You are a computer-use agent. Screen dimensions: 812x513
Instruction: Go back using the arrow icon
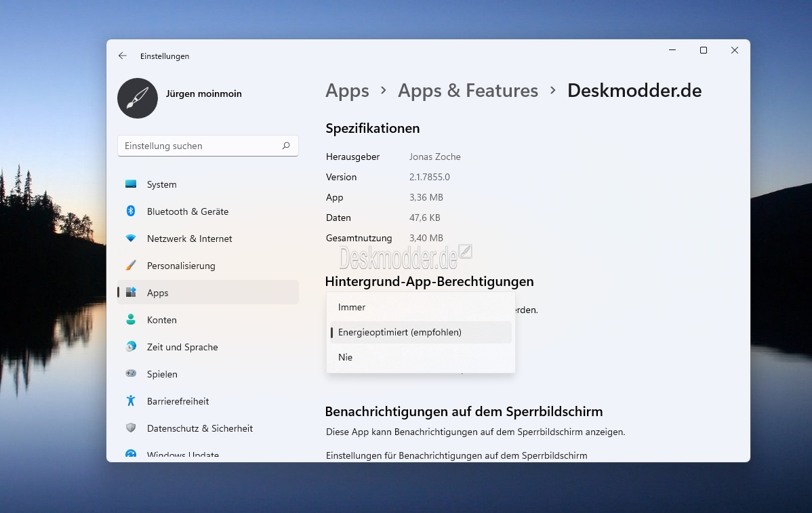pos(122,56)
